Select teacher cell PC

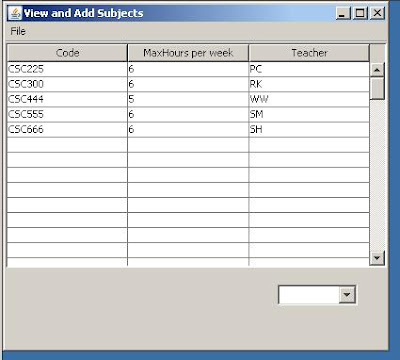point(309,69)
